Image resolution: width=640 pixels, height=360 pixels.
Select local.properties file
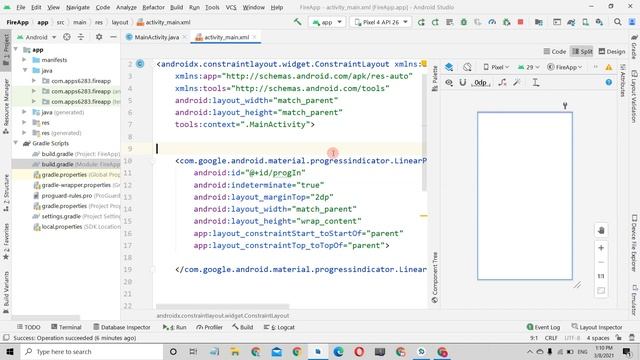(x=76, y=227)
